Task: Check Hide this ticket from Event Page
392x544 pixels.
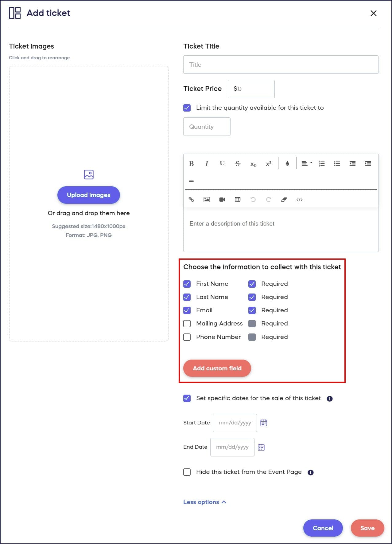Action: 187,472
